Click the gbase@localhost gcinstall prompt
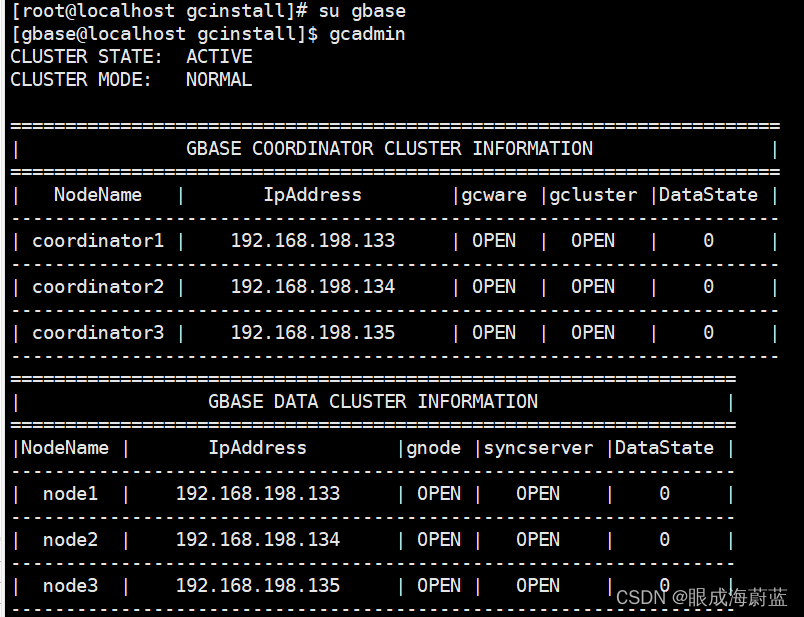Screen dimensions: 804x617 (x=164, y=34)
